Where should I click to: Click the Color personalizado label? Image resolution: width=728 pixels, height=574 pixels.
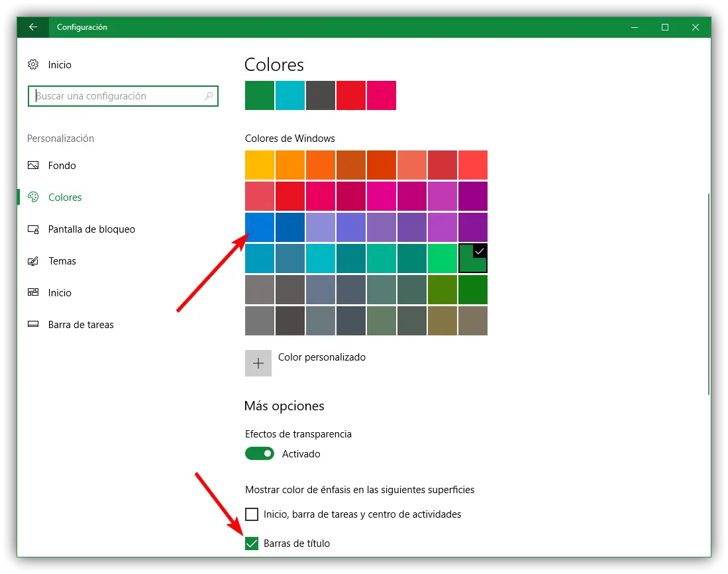click(x=322, y=357)
